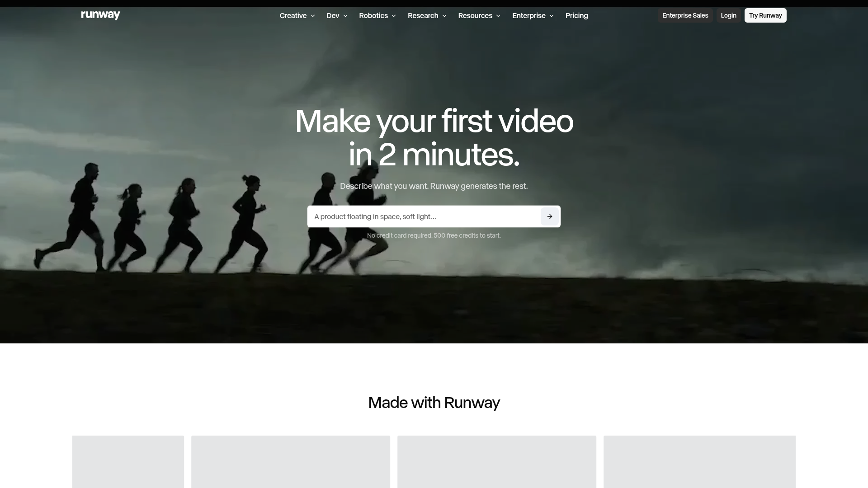Click the 'Made with Runway' heading
The height and width of the screenshot is (488, 868).
[x=434, y=403]
